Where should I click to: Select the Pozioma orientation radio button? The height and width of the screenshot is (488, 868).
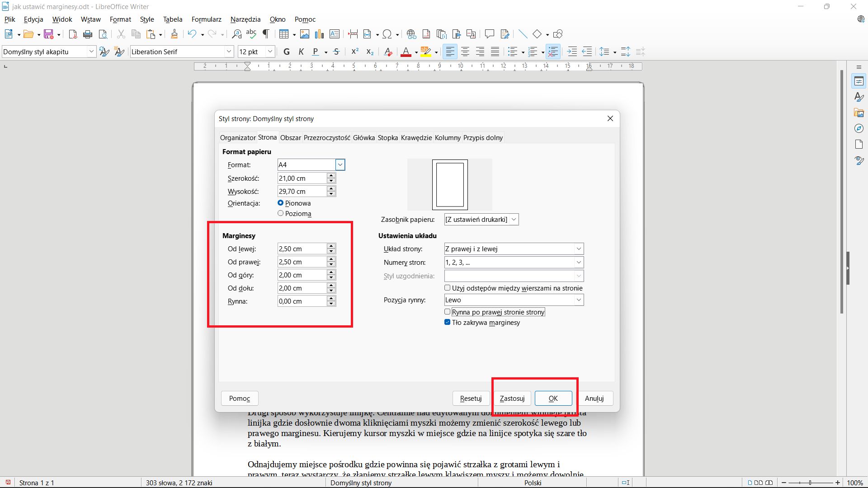point(281,213)
